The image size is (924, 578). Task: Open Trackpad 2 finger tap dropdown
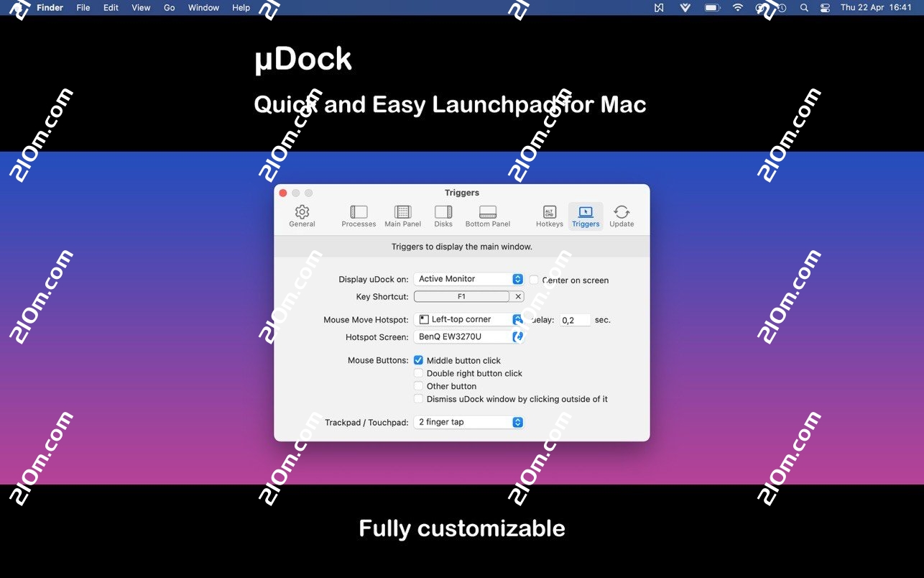[x=468, y=422]
